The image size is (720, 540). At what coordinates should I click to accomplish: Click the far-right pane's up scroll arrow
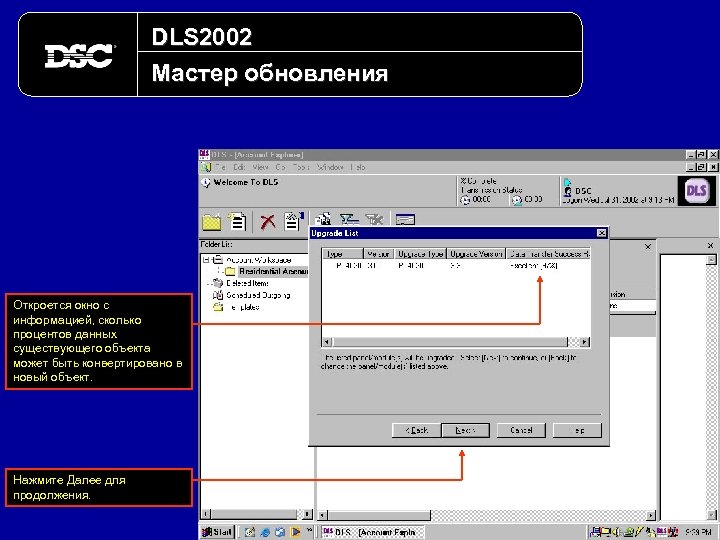click(x=711, y=260)
